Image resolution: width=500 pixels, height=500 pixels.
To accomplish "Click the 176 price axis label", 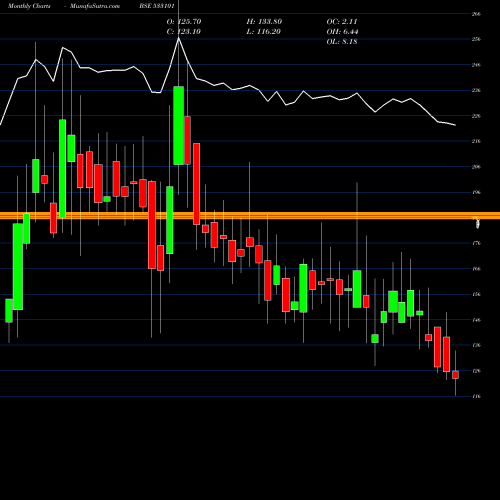I will (x=476, y=243).
